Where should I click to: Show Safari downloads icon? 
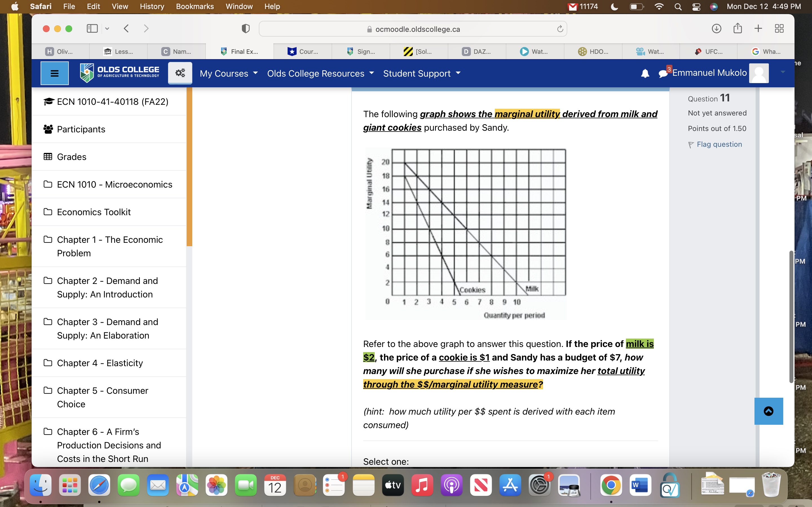pyautogui.click(x=716, y=28)
